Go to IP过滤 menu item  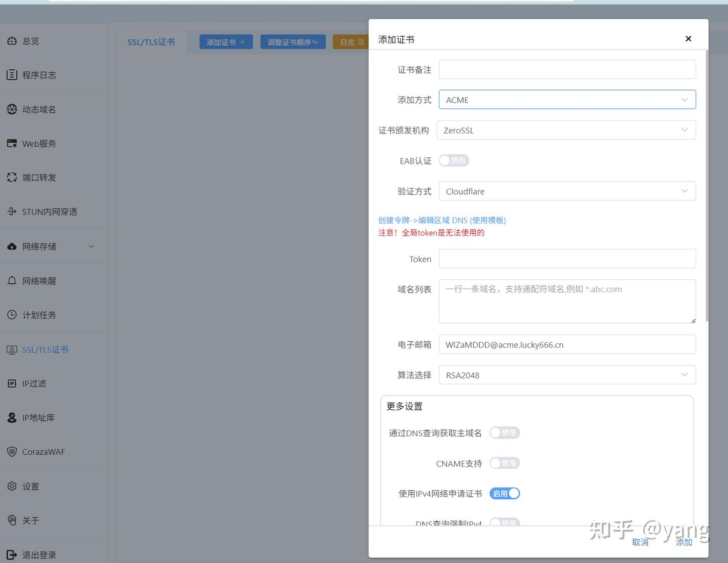[54, 383]
